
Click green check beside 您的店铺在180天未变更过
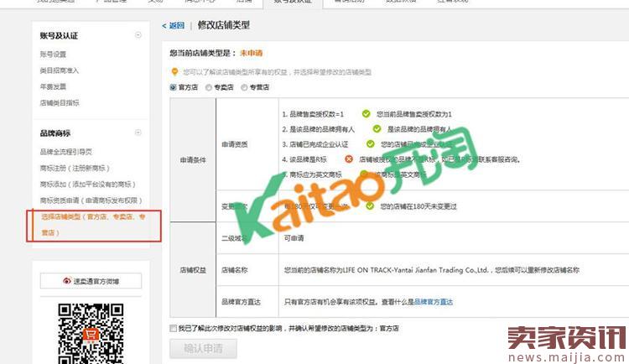(x=370, y=205)
